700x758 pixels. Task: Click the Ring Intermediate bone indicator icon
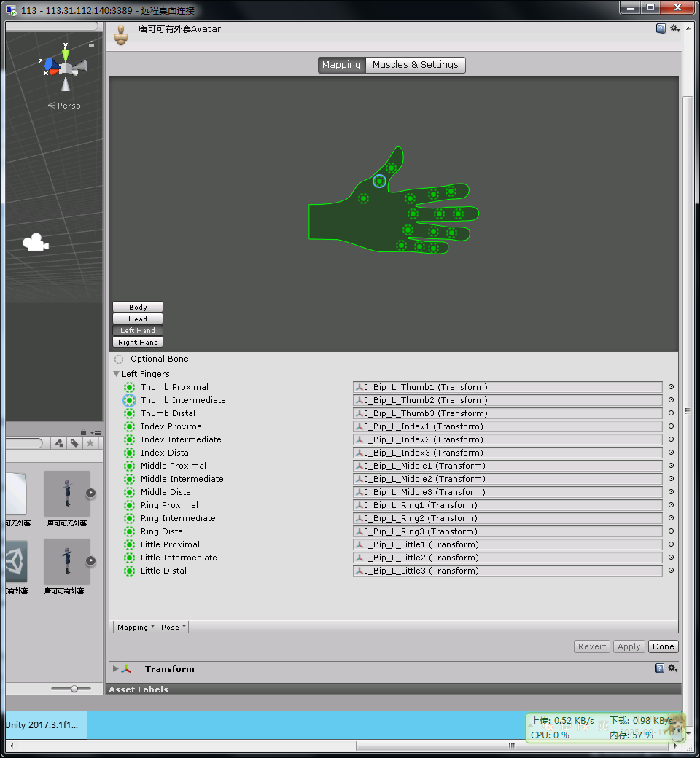(129, 518)
